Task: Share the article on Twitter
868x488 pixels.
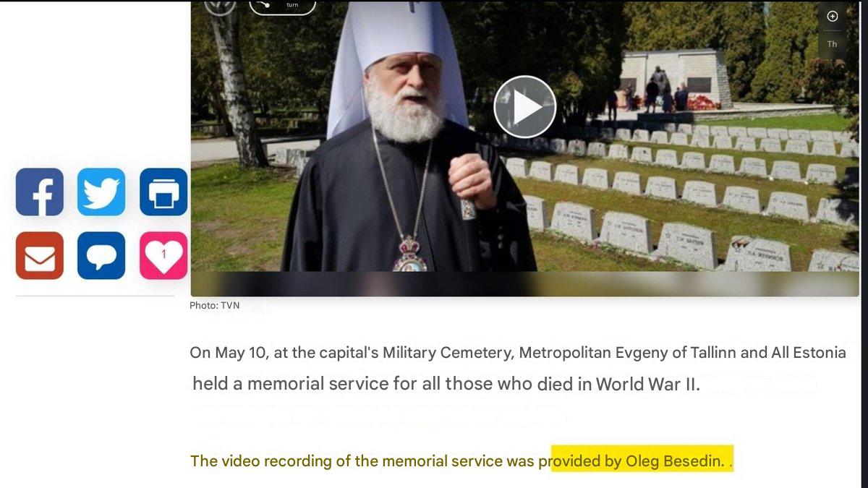Action: pyautogui.click(x=101, y=192)
